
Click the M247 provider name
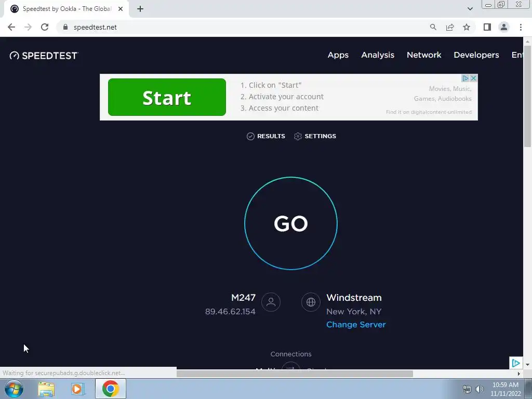243,298
